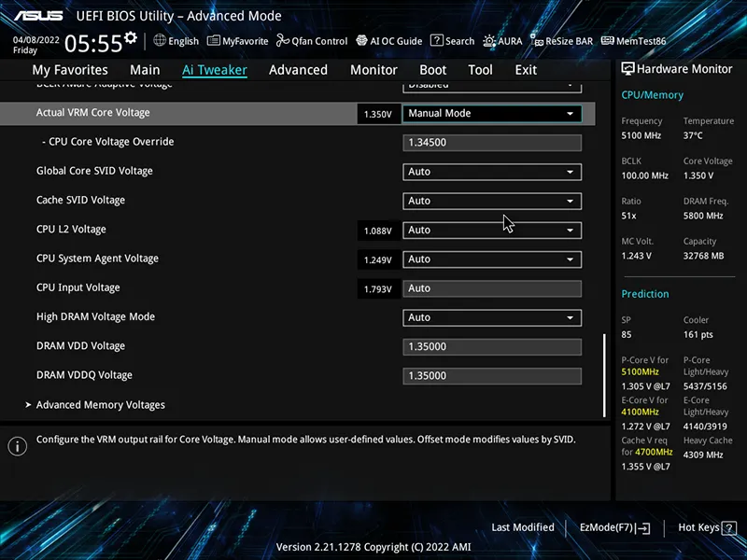This screenshot has height=560, width=747.
Task: Click the Prediction section heading
Action: (645, 294)
